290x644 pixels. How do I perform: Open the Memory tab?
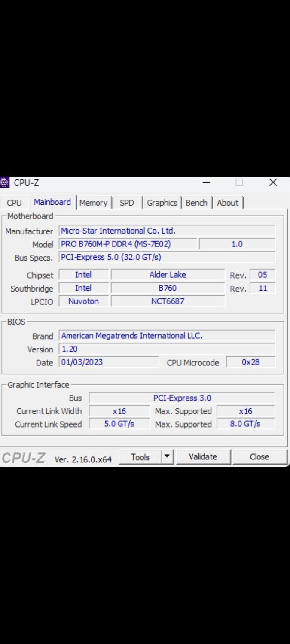[x=93, y=203]
